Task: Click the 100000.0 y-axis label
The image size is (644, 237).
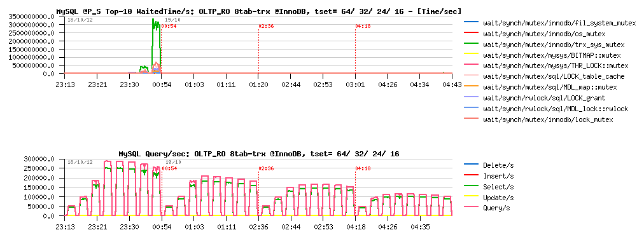Action: click(x=39, y=197)
